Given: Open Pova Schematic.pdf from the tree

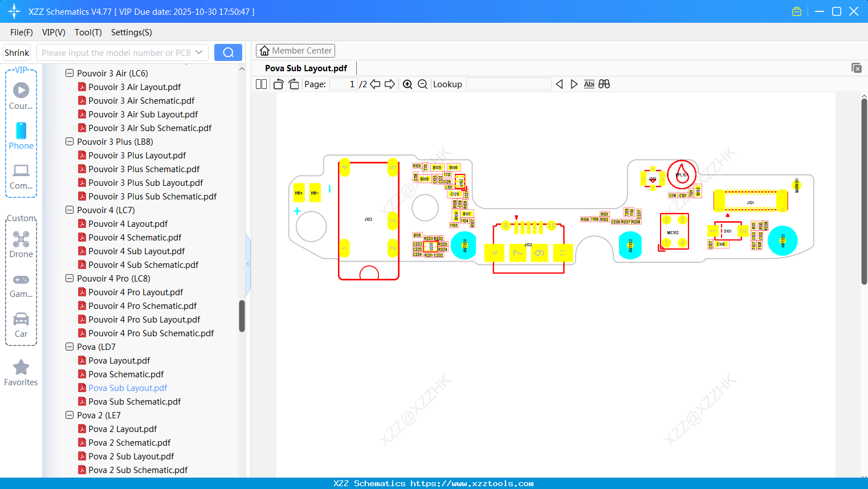Looking at the screenshot, I should pyautogui.click(x=126, y=374).
